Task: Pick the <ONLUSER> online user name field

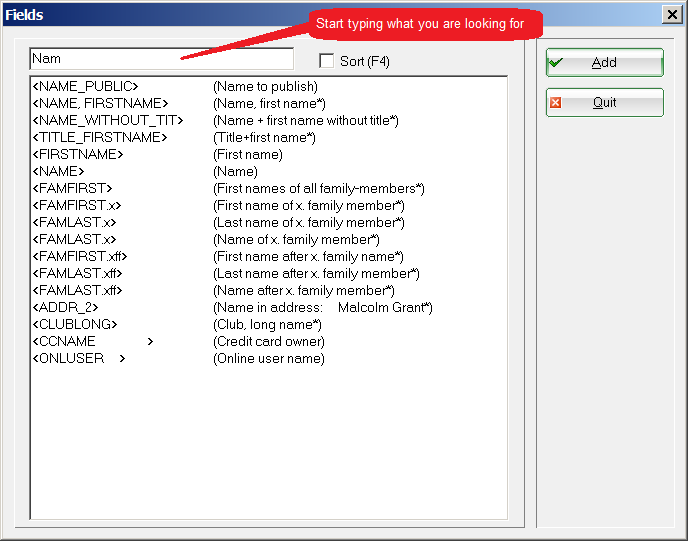Action: click(x=68, y=359)
